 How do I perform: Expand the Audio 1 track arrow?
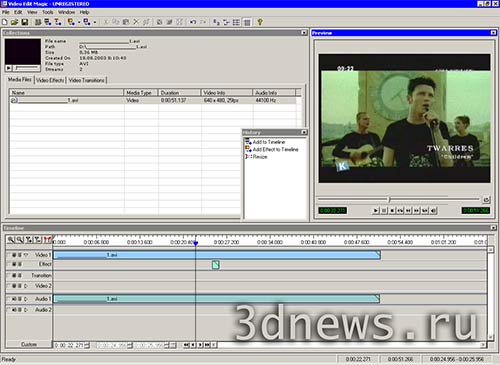[x=26, y=299]
